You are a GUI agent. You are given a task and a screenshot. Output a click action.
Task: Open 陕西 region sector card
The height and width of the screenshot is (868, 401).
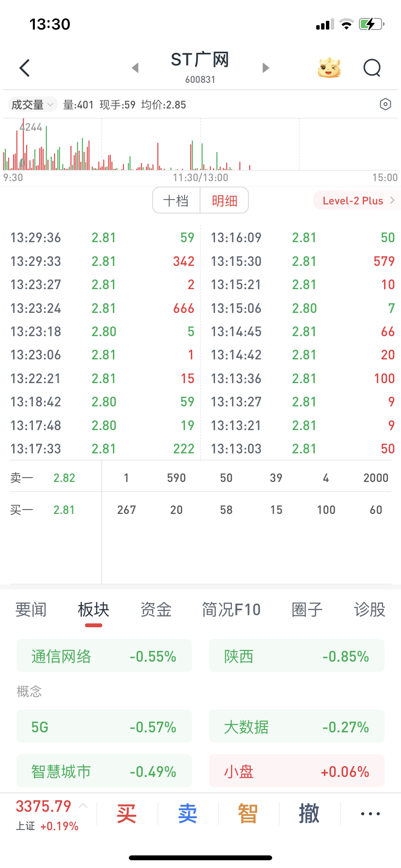[x=297, y=656]
